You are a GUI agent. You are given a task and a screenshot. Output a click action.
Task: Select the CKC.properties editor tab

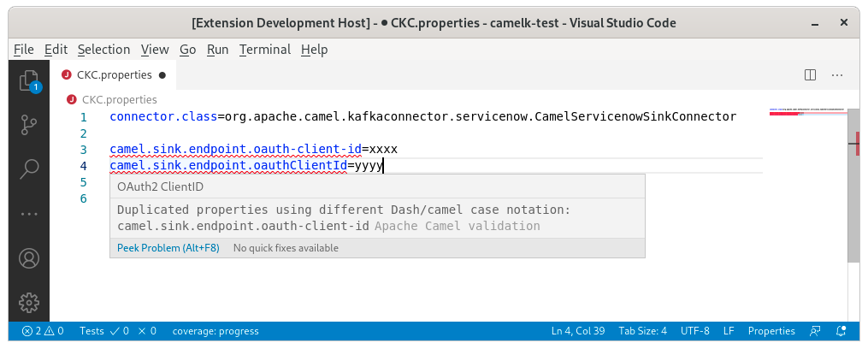coord(114,75)
